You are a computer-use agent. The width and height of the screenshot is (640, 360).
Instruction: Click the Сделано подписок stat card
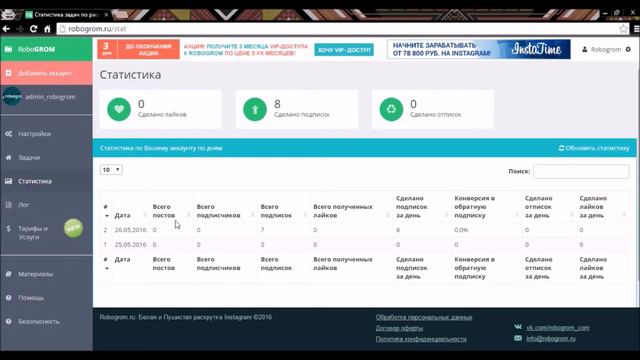[x=297, y=109]
